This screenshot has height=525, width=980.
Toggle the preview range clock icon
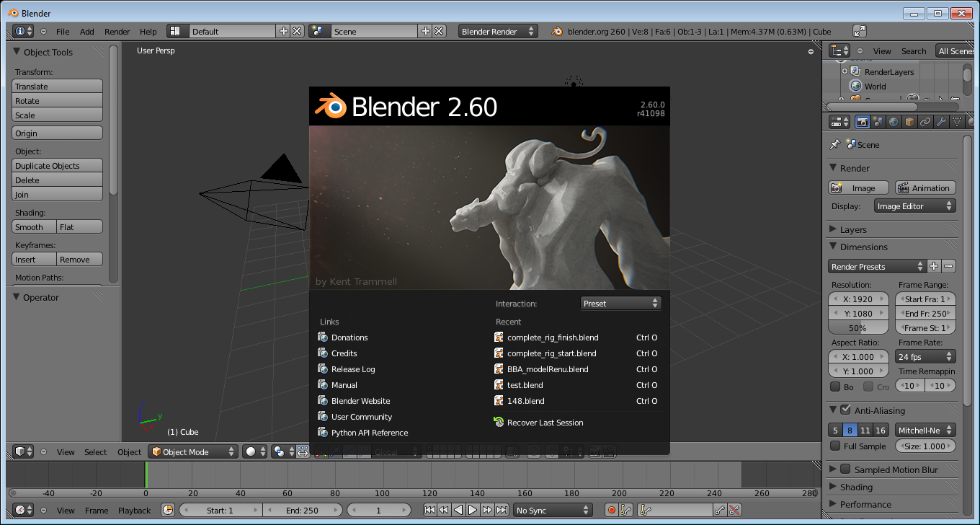click(167, 510)
